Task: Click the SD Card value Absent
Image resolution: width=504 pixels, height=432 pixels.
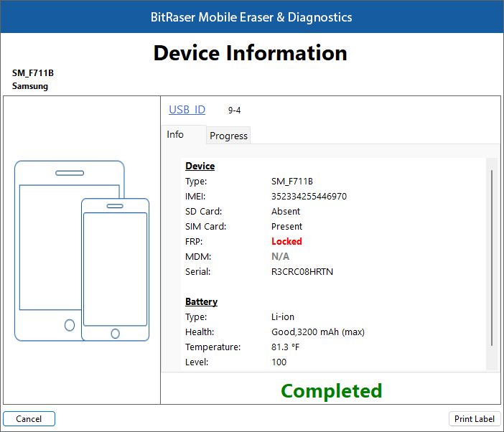Action: [x=286, y=212]
